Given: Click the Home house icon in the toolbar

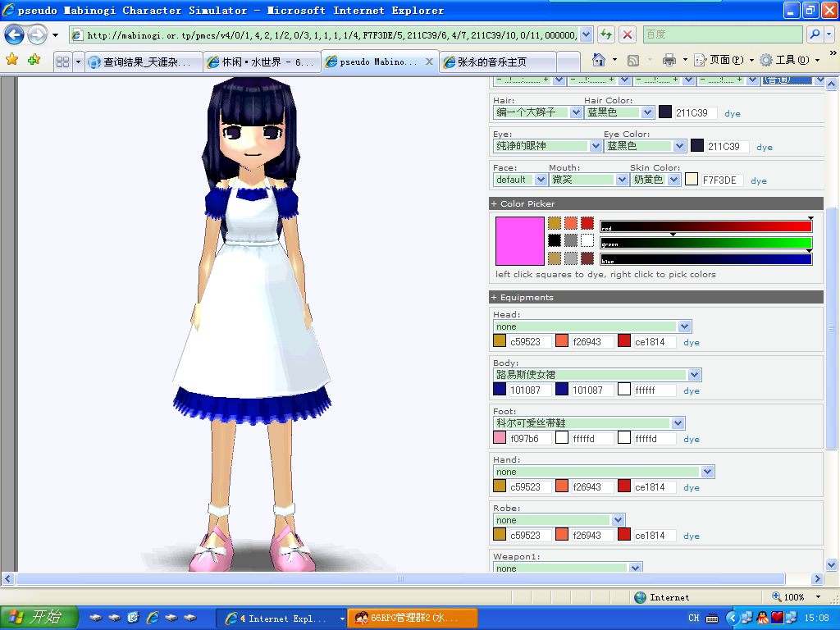Looking at the screenshot, I should (598, 60).
